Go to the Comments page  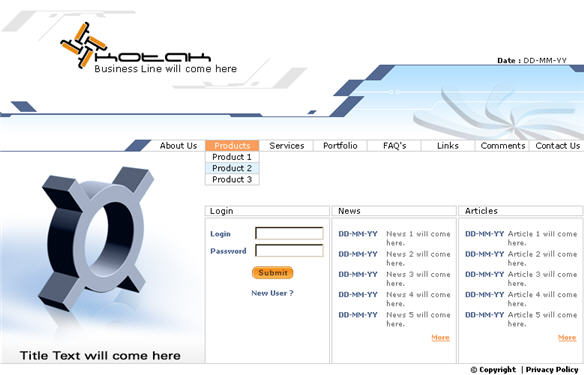pyautogui.click(x=503, y=146)
